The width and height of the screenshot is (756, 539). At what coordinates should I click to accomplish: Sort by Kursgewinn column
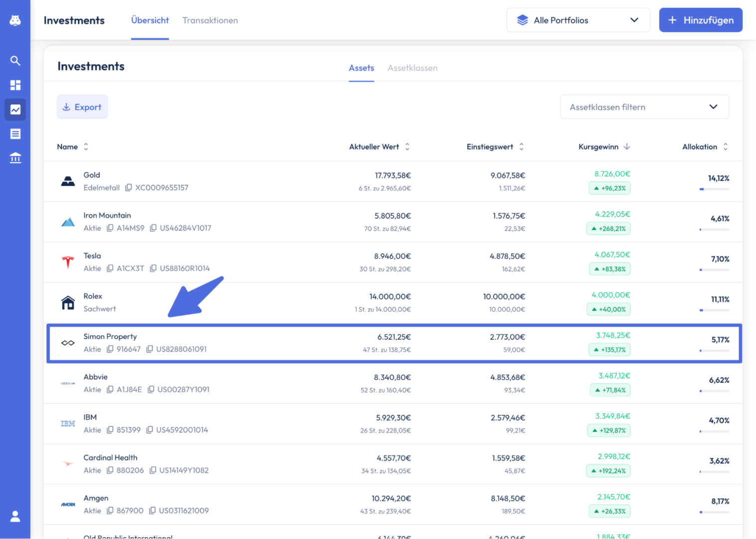coord(604,147)
